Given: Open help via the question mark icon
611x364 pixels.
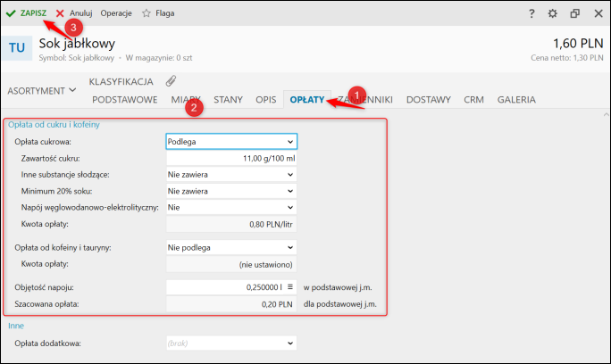Looking at the screenshot, I should point(531,13).
